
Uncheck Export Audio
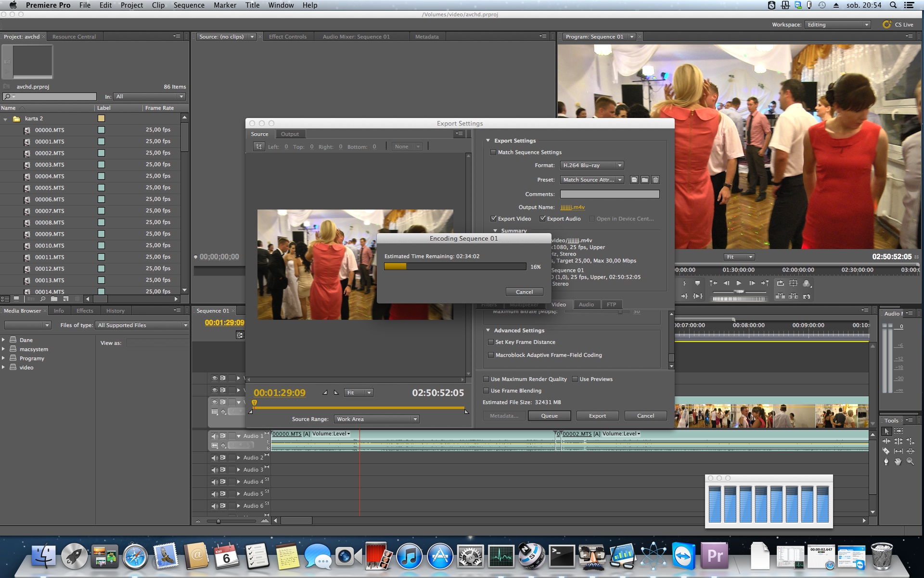(543, 219)
